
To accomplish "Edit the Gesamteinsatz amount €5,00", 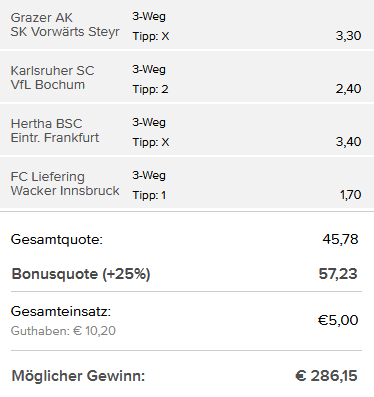I will tap(338, 320).
